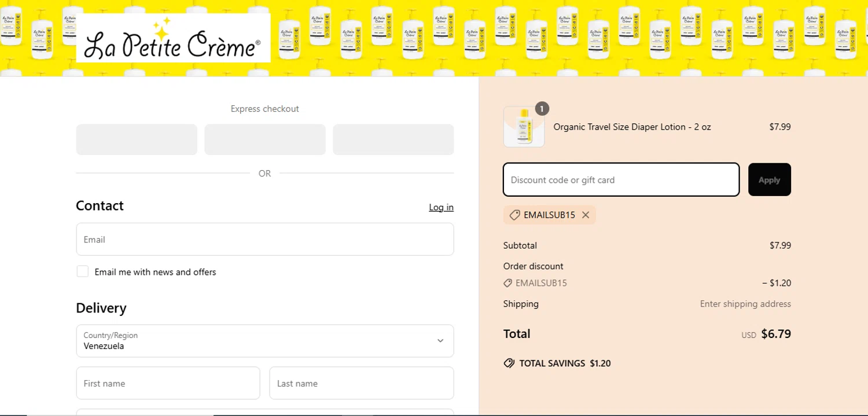This screenshot has width=868, height=416.
Task: Click the Delivery heading
Action: click(x=101, y=308)
